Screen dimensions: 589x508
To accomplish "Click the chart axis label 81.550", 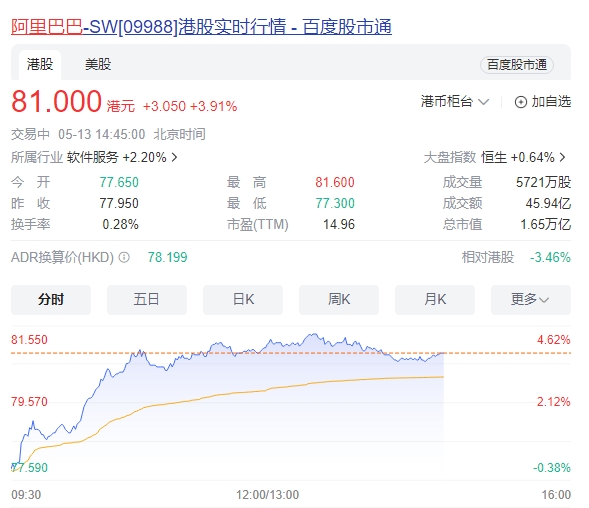I will tap(29, 340).
